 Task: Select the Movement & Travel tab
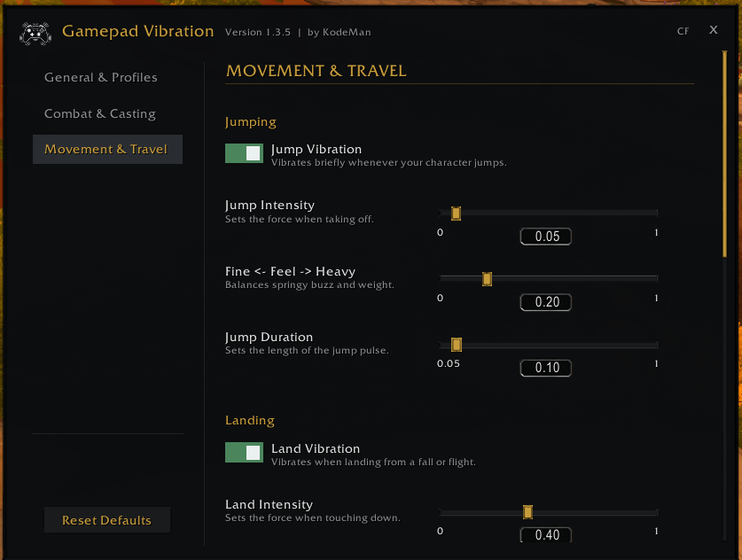[107, 150]
